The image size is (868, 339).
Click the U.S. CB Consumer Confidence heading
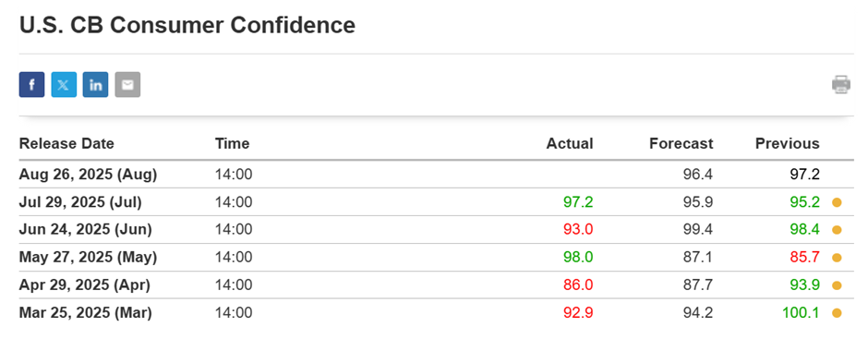(187, 26)
